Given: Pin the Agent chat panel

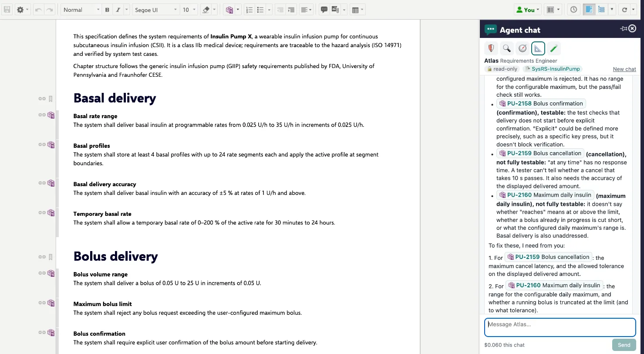Looking at the screenshot, I should point(624,29).
